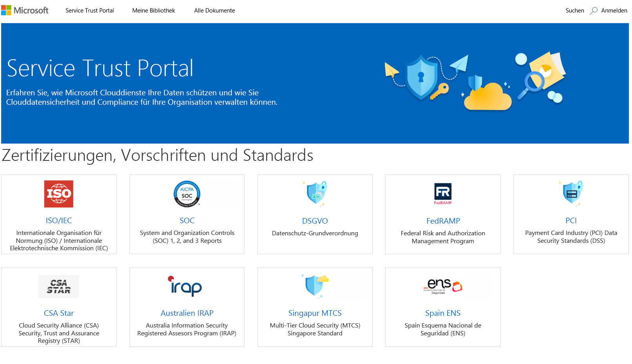This screenshot has height=364, width=632.
Task: Open the FedRAMP link
Action: [x=443, y=221]
